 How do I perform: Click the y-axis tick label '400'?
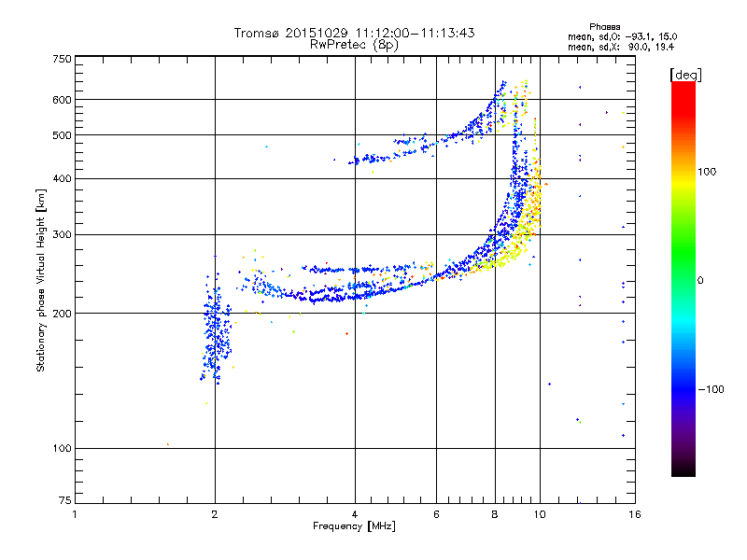63,179
